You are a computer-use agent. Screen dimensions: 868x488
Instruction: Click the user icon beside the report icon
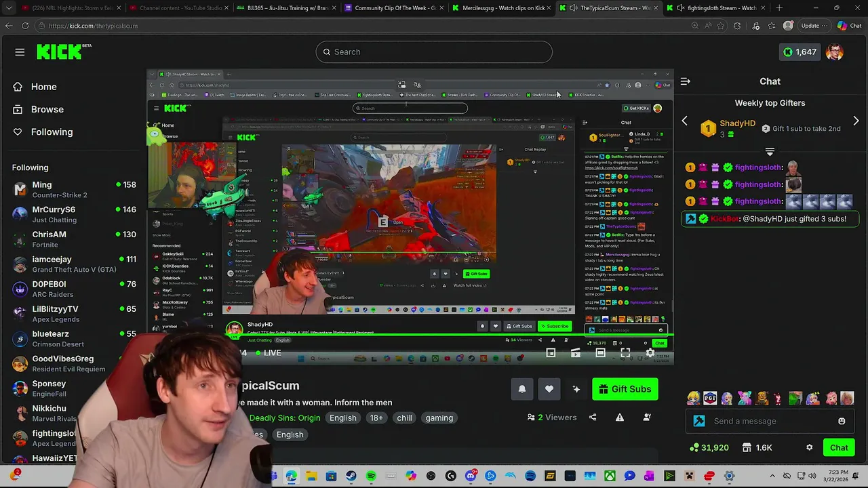[647, 418]
